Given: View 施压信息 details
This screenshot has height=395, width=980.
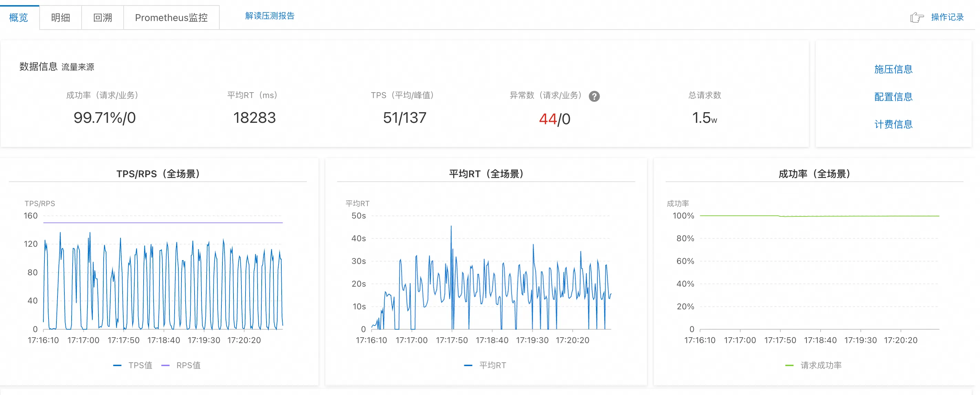Looking at the screenshot, I should tap(893, 69).
